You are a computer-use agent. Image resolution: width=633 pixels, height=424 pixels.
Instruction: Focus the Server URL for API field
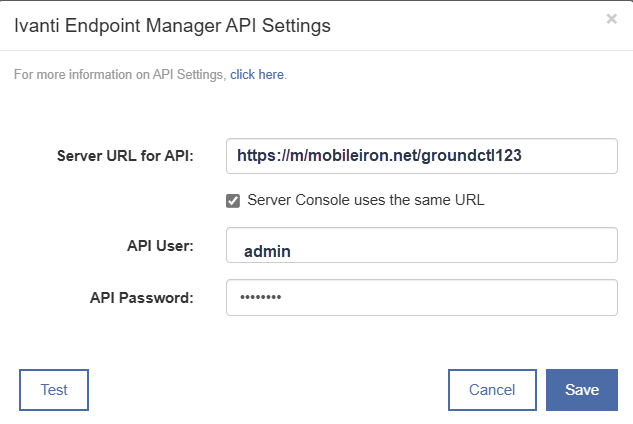coord(421,156)
